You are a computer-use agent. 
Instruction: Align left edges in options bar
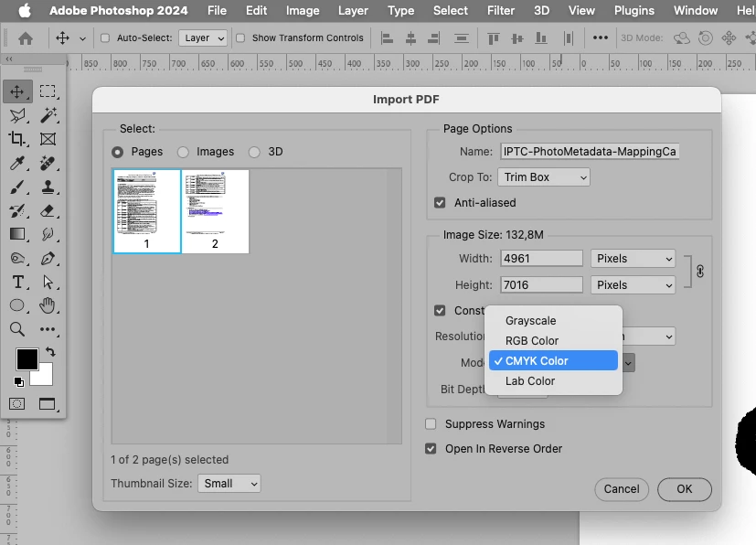[387, 37]
